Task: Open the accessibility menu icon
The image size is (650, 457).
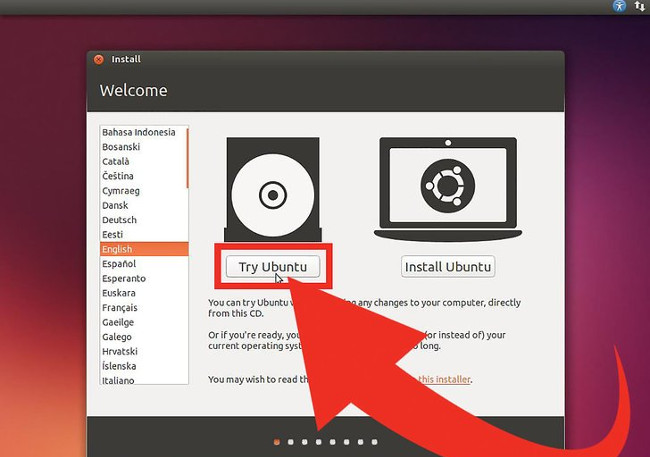Action: click(619, 6)
